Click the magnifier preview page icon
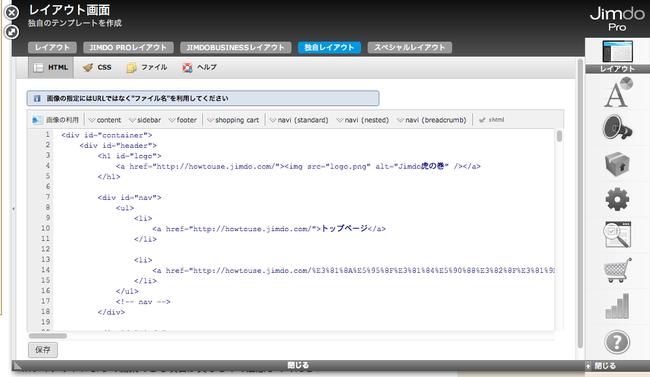 (x=617, y=235)
